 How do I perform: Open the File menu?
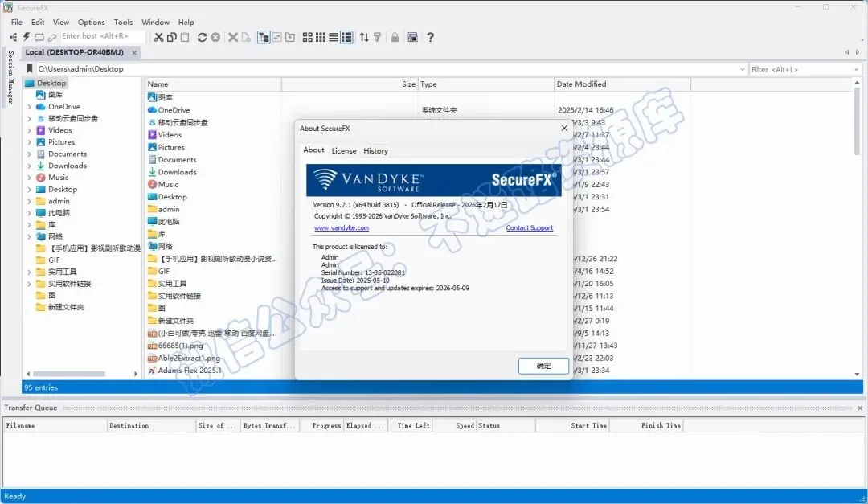tap(17, 23)
